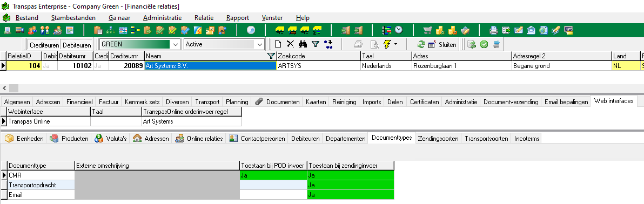Open the Rapport menu

[237, 18]
